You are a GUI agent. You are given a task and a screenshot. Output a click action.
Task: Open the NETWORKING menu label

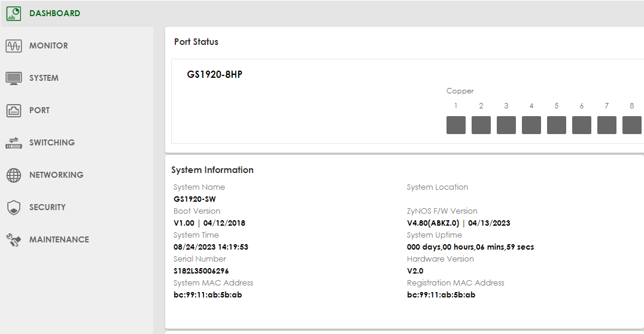(56, 175)
